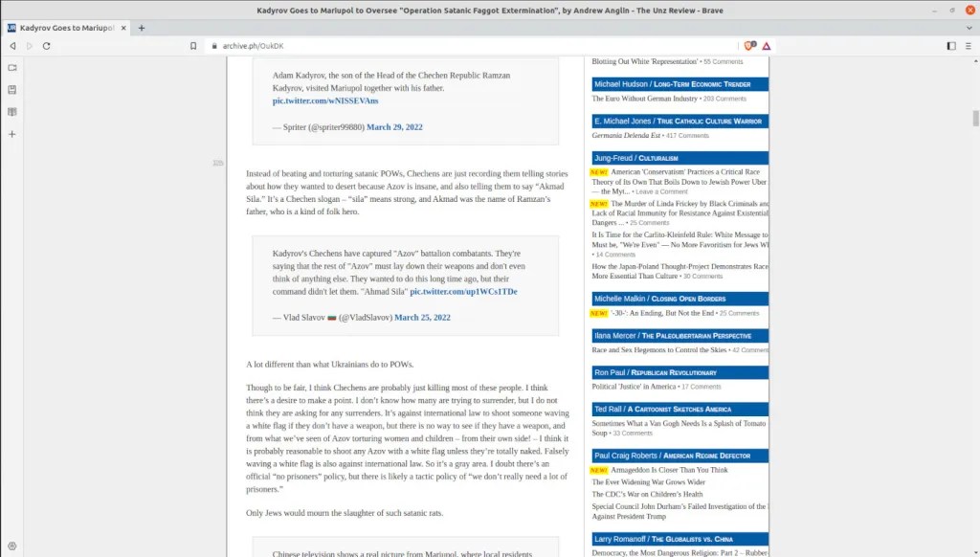Reload the page with the refresh icon

tap(46, 46)
